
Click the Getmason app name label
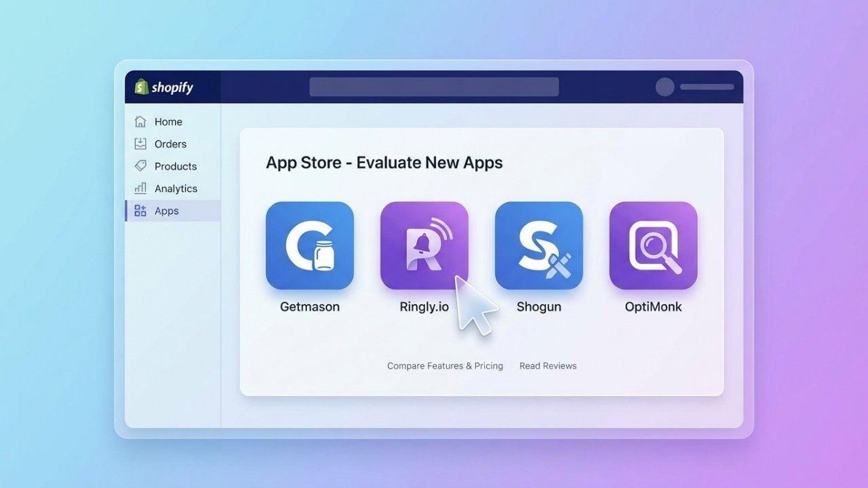310,307
